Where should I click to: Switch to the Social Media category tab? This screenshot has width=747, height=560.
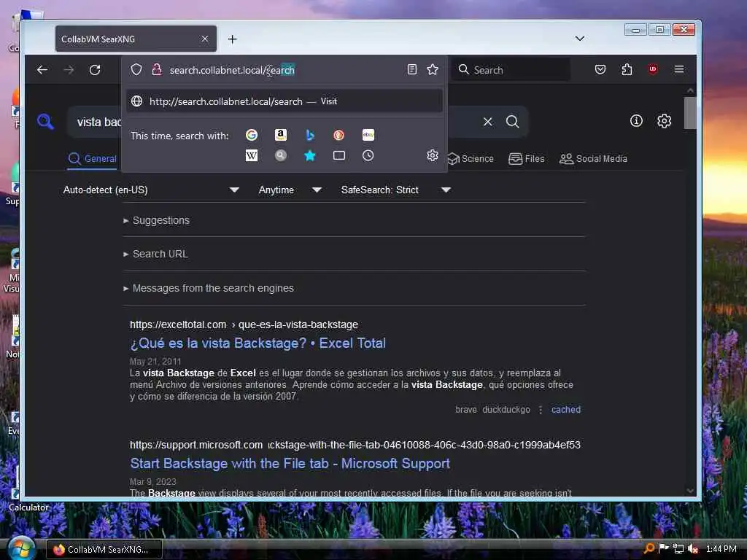pyautogui.click(x=593, y=158)
